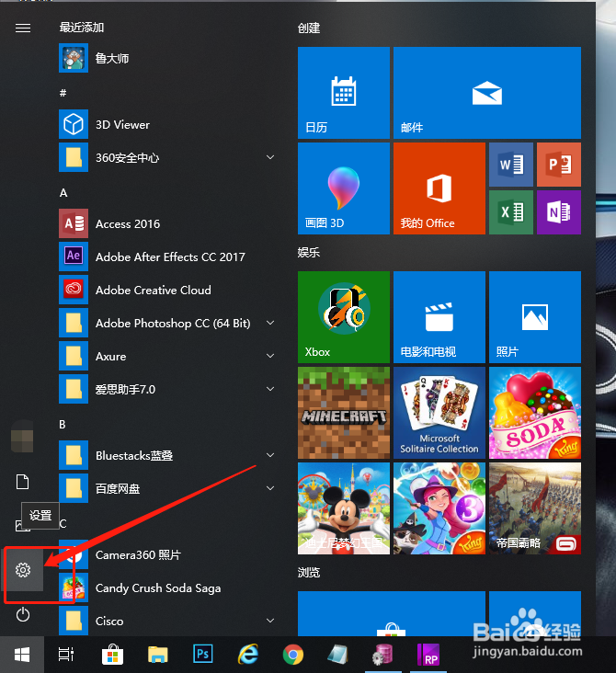Launch 鲁大师 from recently added
This screenshot has height=673, width=616.
(167, 58)
